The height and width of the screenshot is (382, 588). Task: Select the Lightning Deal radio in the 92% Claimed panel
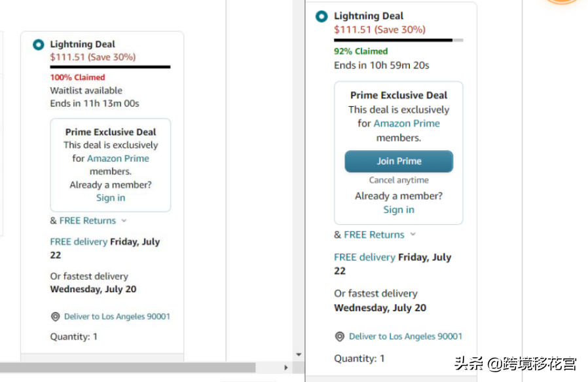pos(322,16)
